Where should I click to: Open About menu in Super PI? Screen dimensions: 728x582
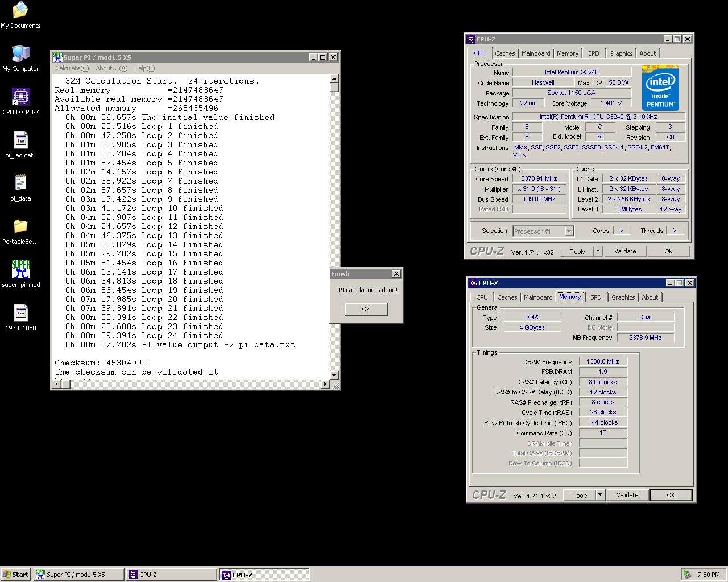point(111,68)
